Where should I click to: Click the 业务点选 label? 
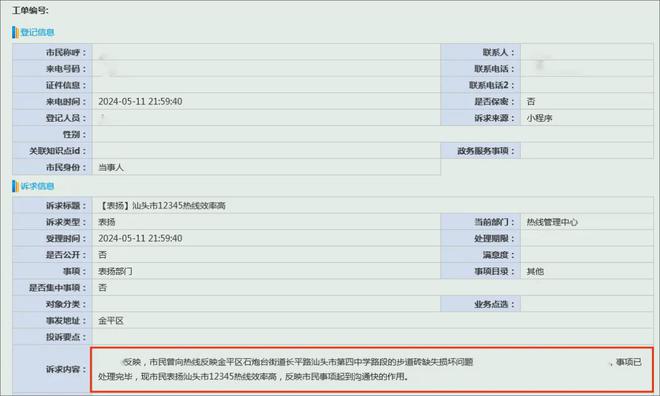[494, 304]
